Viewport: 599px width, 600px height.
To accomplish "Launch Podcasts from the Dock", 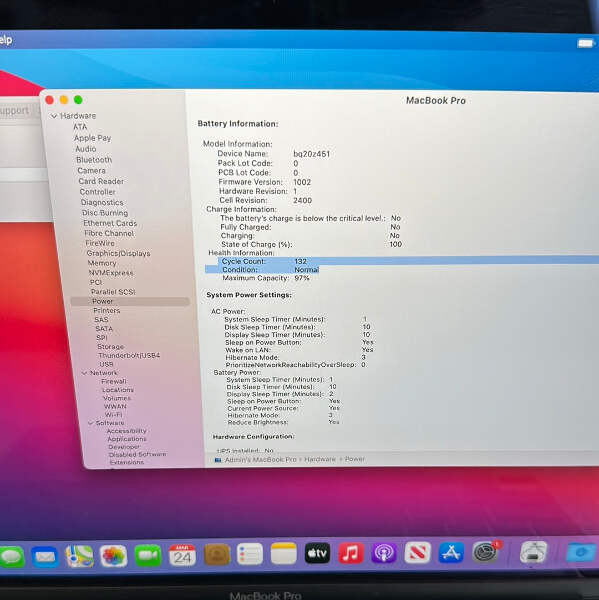I will point(384,553).
